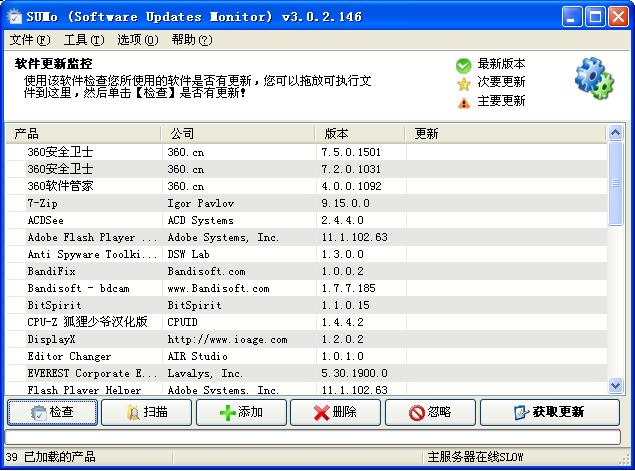Image resolution: width=635 pixels, height=471 pixels.
Task: Click the 主服务器在线SLOW status text
Action: click(475, 457)
